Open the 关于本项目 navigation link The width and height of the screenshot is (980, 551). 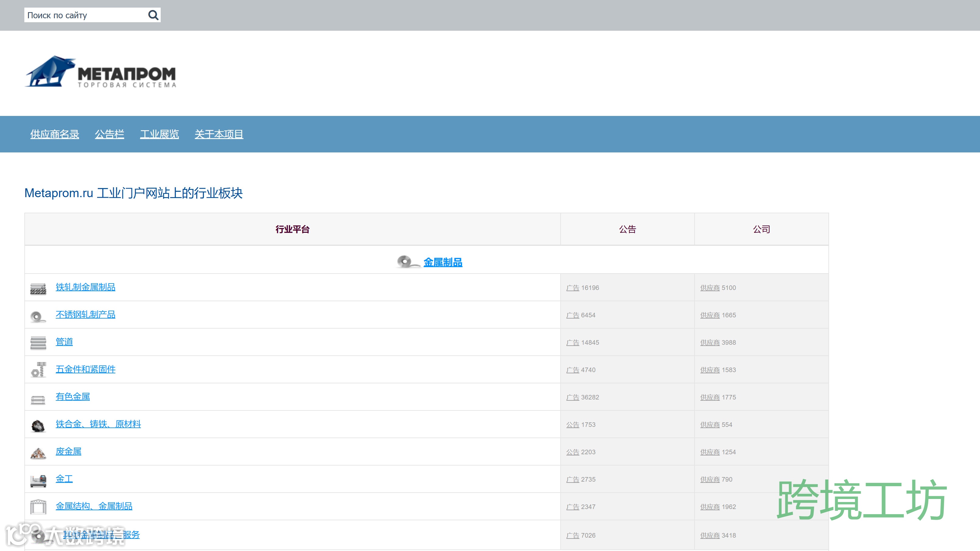[219, 134]
